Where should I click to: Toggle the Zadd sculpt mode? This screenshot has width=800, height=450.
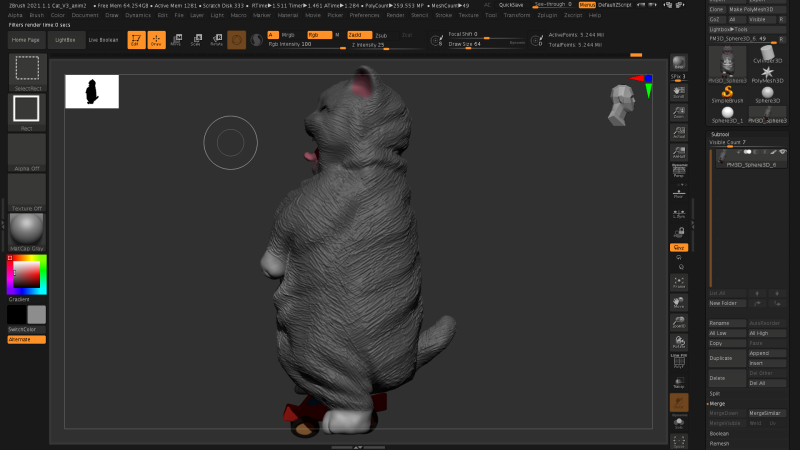click(x=359, y=34)
